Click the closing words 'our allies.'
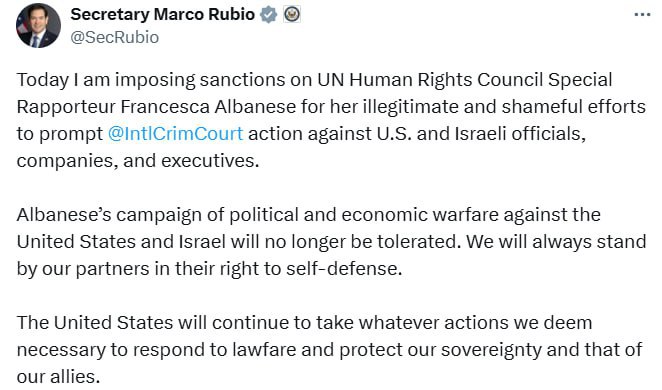This screenshot has width=662, height=390. click(58, 377)
